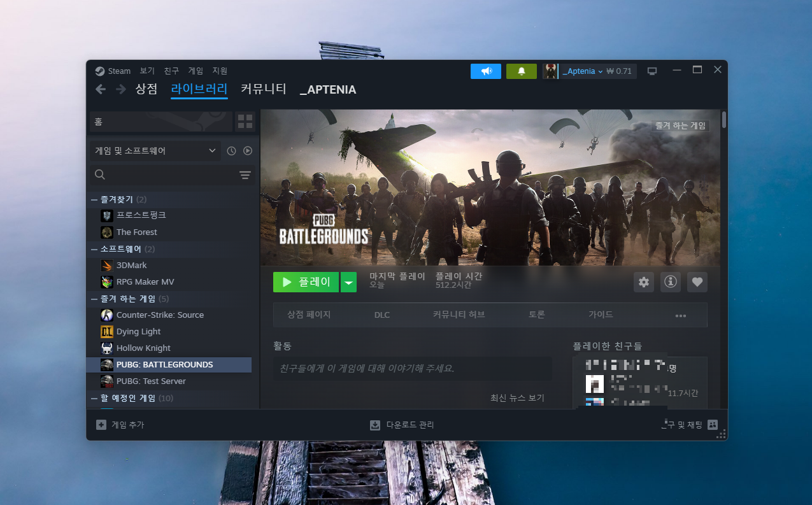Collapse the 즐겨 하는 게임 category

[x=94, y=299]
